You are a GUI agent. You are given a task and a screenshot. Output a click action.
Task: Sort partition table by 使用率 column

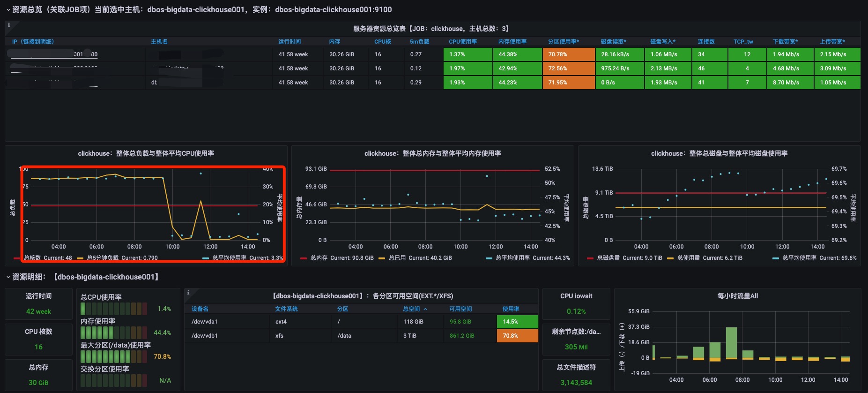pyautogui.click(x=511, y=309)
